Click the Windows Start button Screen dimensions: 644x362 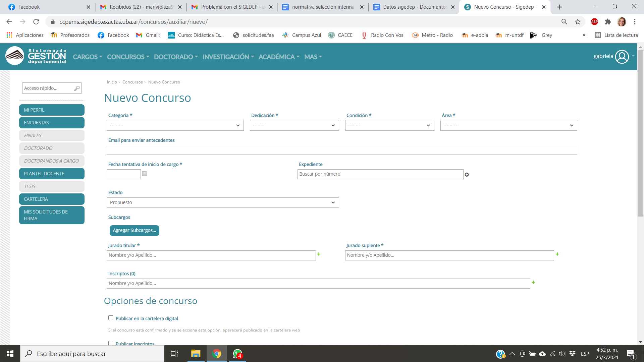pos(10,354)
